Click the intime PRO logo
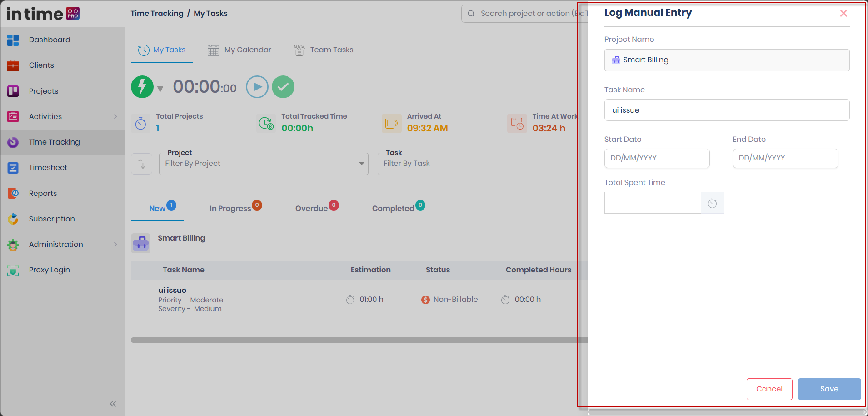 (x=43, y=14)
